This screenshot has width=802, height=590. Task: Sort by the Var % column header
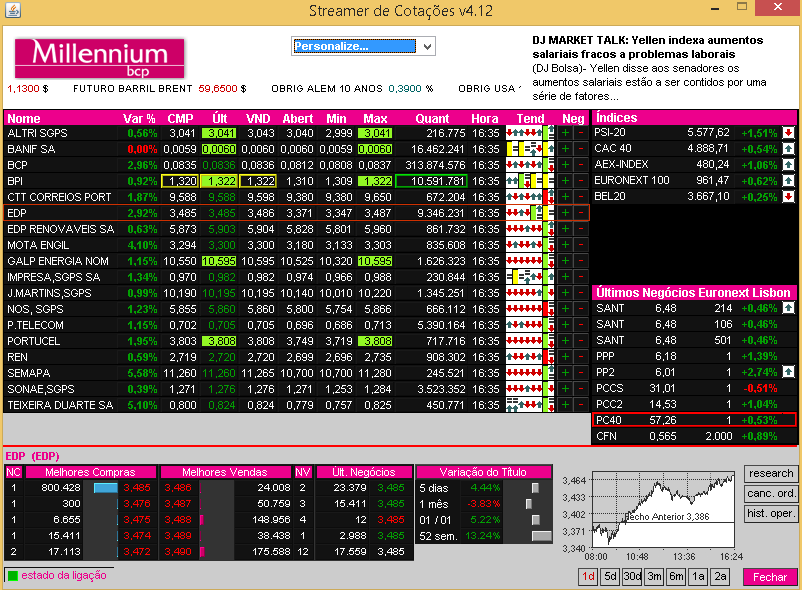tap(139, 119)
